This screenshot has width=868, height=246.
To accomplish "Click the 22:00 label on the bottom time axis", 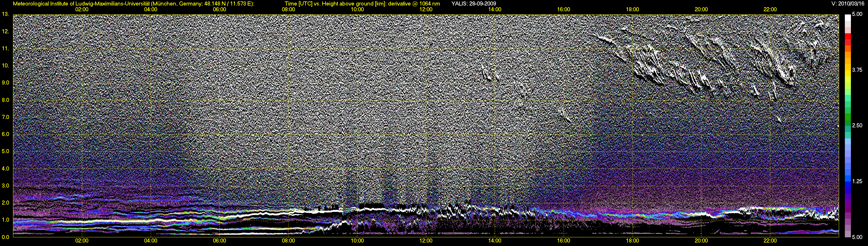I will (x=770, y=241).
